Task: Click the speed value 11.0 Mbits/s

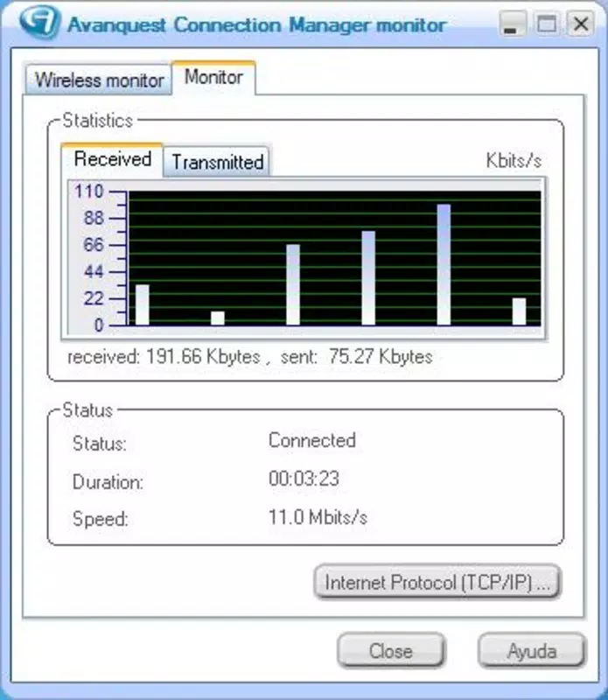Action: click(x=318, y=517)
